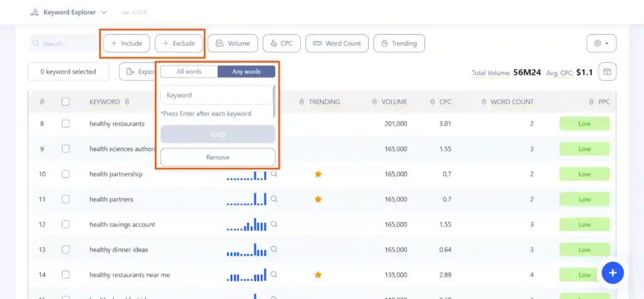
Task: Check the box for healthy dinner ideas
Action: [65, 250]
